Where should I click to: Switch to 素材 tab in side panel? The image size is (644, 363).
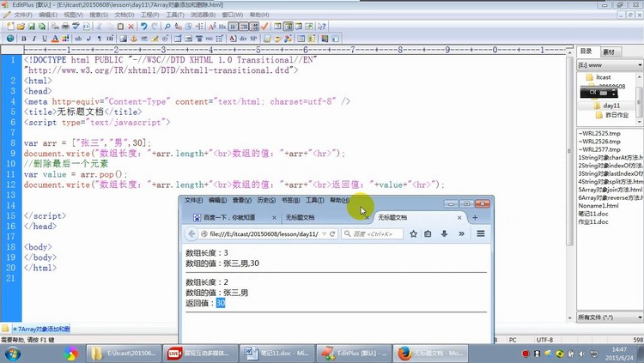point(609,51)
